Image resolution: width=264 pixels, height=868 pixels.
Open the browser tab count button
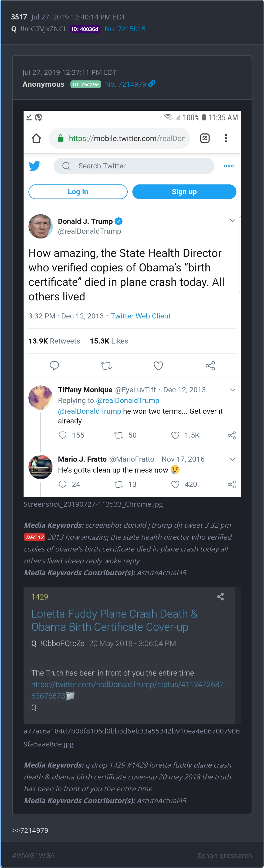click(205, 138)
